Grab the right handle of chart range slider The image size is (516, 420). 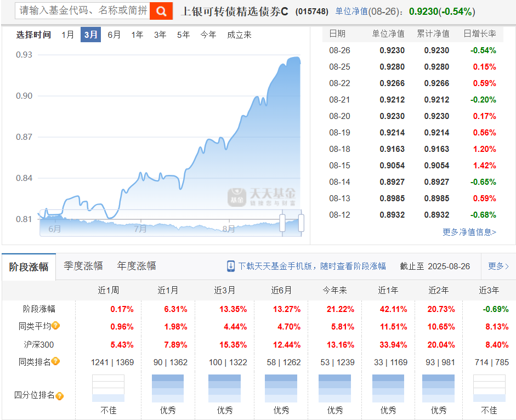(301, 223)
